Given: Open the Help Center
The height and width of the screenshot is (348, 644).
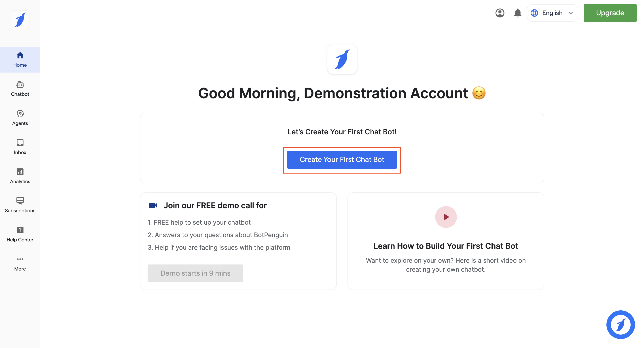Looking at the screenshot, I should 20,234.
